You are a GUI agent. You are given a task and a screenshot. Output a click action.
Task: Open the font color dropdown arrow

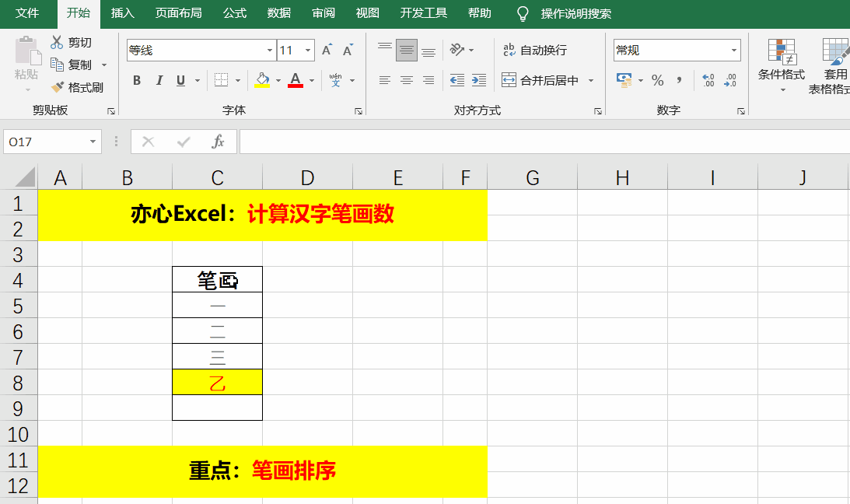point(312,80)
